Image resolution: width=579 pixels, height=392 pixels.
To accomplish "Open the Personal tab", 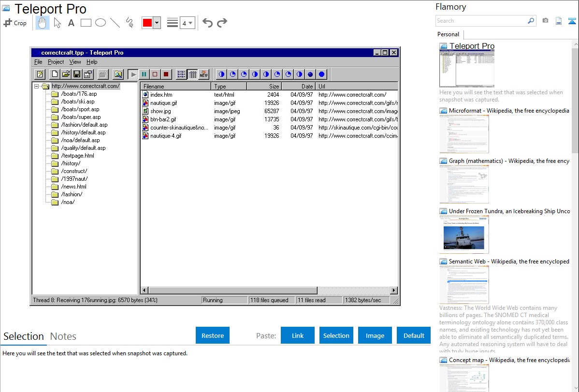I will pos(448,34).
